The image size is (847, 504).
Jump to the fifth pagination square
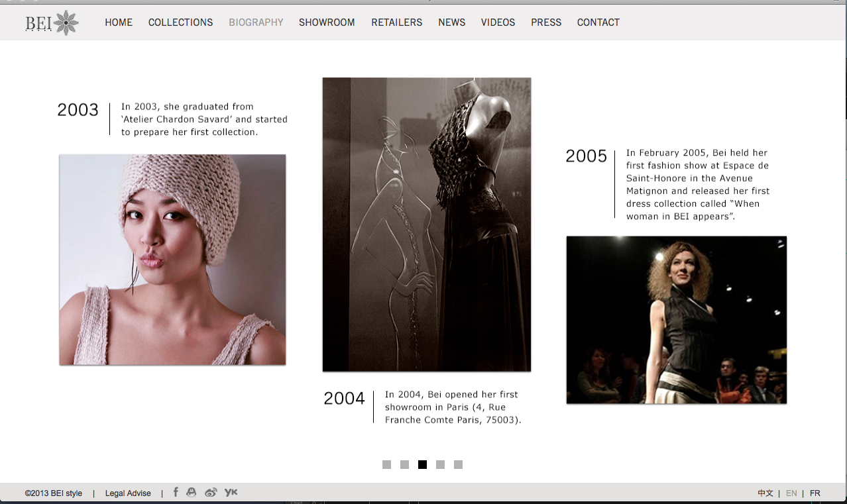[458, 464]
